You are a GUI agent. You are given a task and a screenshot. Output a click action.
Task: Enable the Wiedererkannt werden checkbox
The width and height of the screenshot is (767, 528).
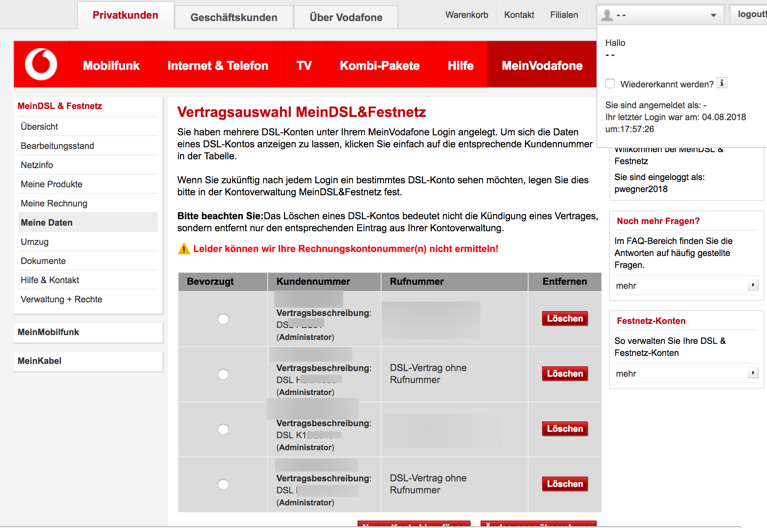[610, 84]
